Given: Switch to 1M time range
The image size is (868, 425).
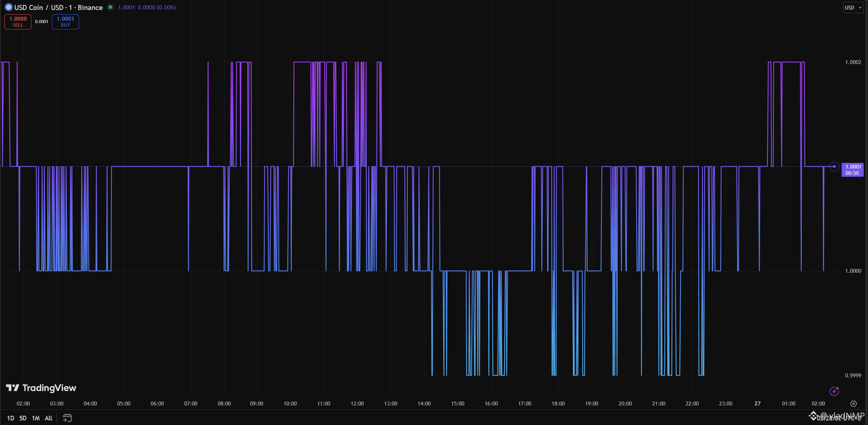Looking at the screenshot, I should tap(36, 418).
